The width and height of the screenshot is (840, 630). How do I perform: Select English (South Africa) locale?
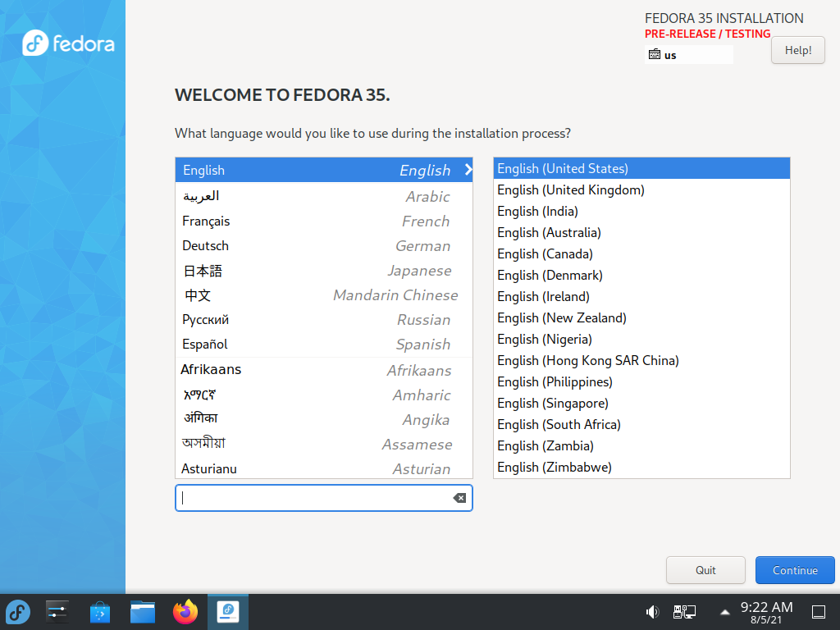(641, 425)
